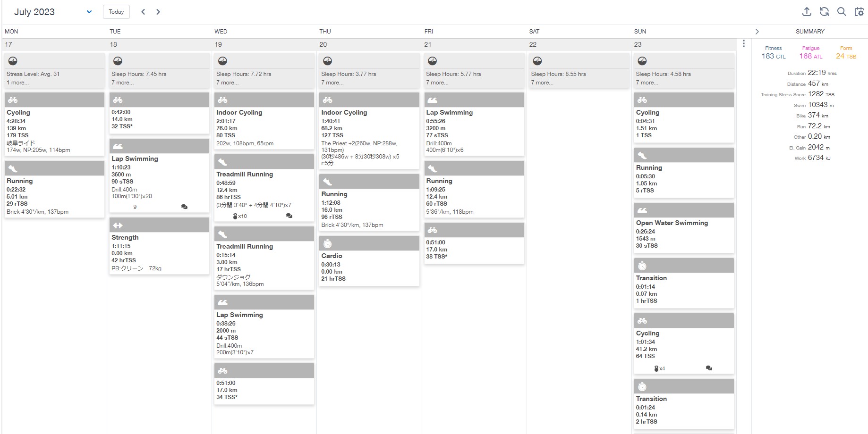The height and width of the screenshot is (434, 868).
Task: Click 'Stress Level: Avg. 31' on Monday
Action: tap(33, 74)
